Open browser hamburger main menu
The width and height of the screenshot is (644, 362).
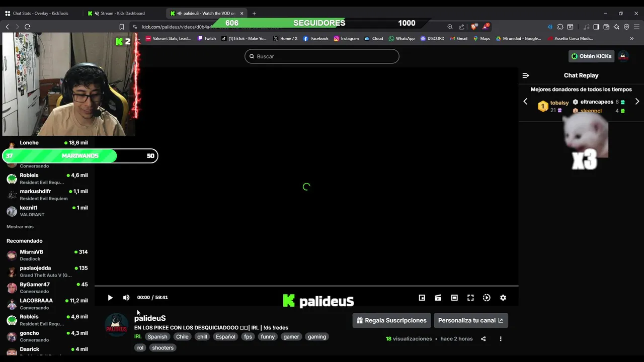coord(636,27)
